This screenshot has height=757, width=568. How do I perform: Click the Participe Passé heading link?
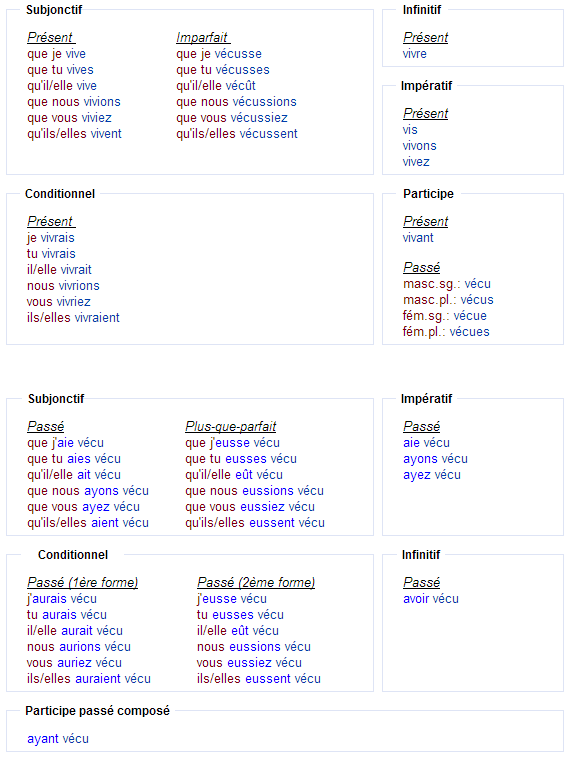pos(422,267)
